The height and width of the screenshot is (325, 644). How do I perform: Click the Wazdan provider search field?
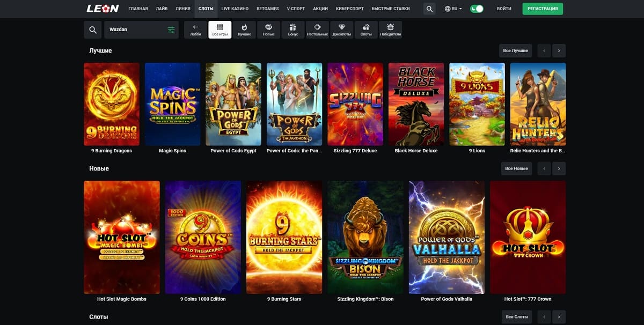tap(135, 30)
